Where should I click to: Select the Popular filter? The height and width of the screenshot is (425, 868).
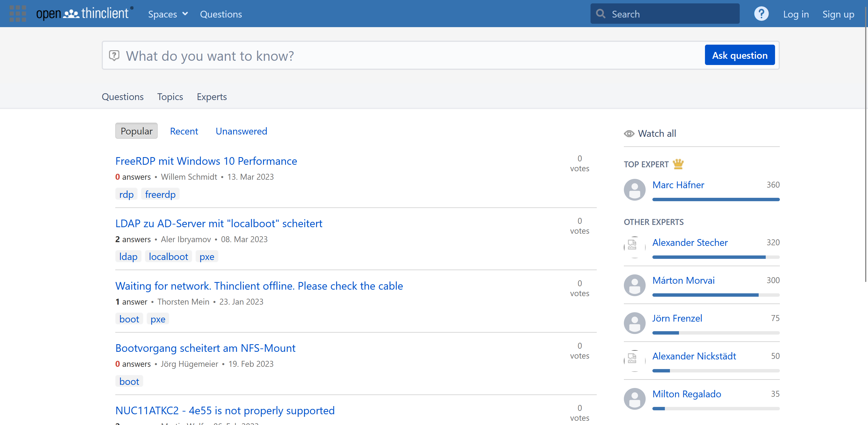pos(136,131)
